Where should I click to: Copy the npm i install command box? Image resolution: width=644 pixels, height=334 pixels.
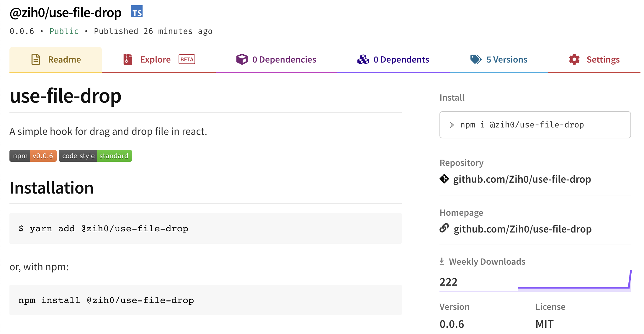(535, 125)
